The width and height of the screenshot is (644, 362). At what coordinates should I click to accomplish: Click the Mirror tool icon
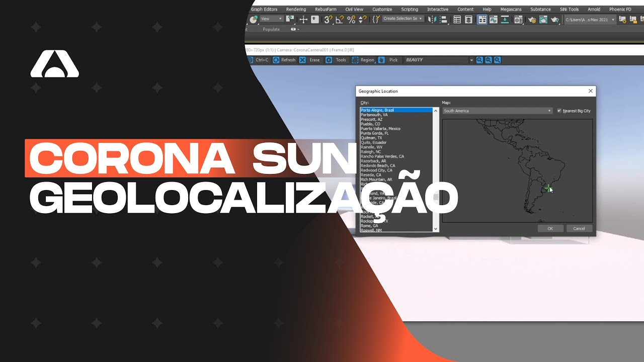tap(432, 20)
